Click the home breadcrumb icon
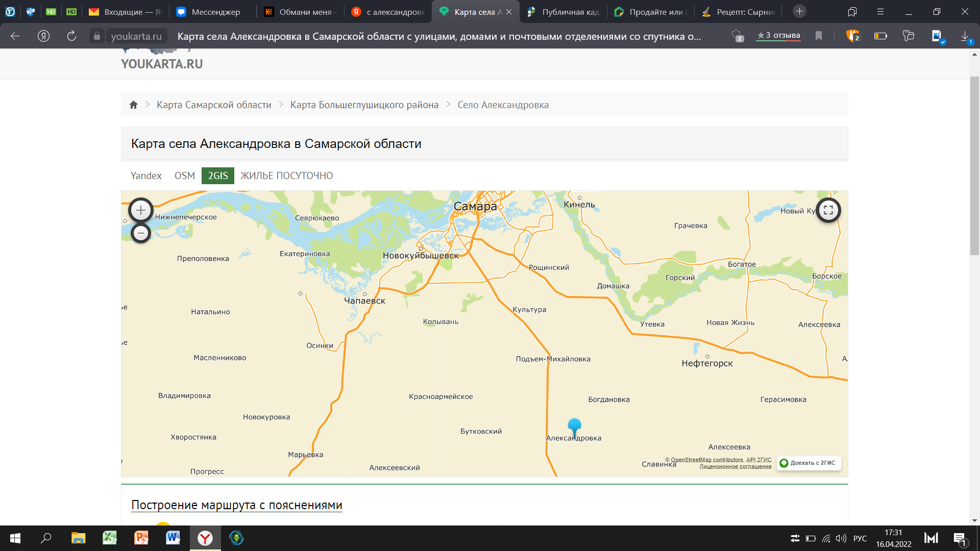The height and width of the screenshot is (551, 980). [134, 105]
